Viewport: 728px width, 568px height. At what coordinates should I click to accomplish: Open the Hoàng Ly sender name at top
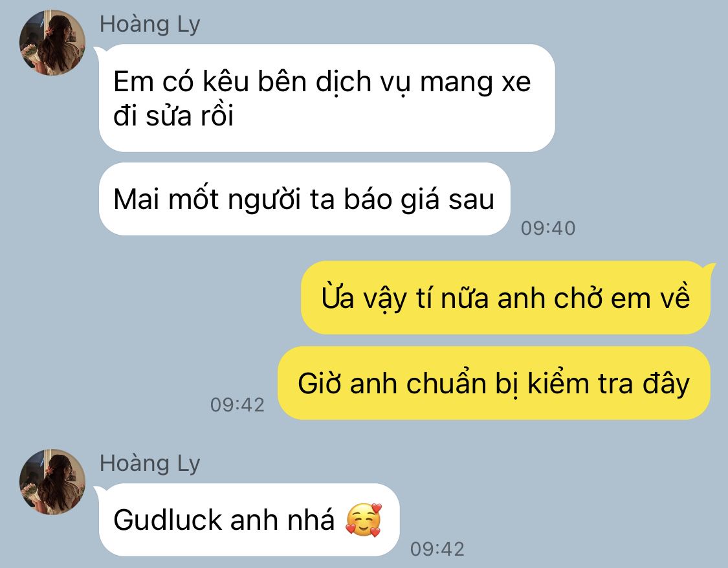pos(150,24)
